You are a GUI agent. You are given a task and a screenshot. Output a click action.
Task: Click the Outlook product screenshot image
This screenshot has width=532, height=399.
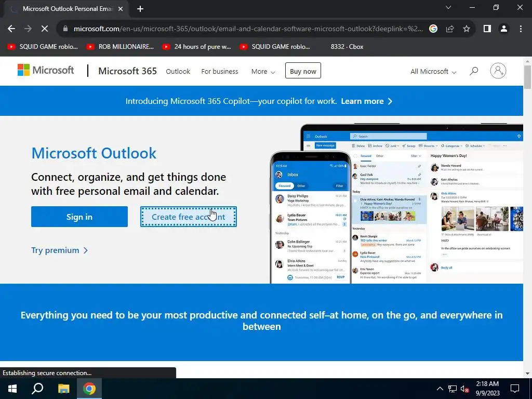(396, 204)
